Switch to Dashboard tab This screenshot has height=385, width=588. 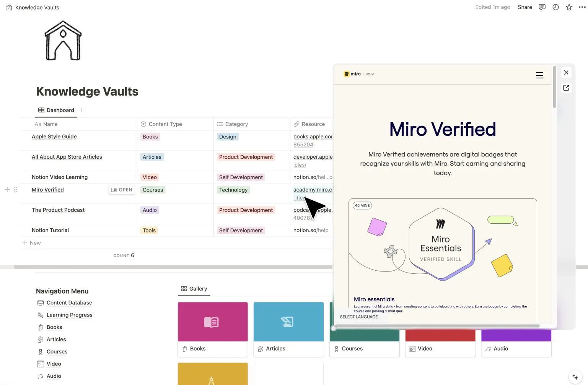click(56, 110)
